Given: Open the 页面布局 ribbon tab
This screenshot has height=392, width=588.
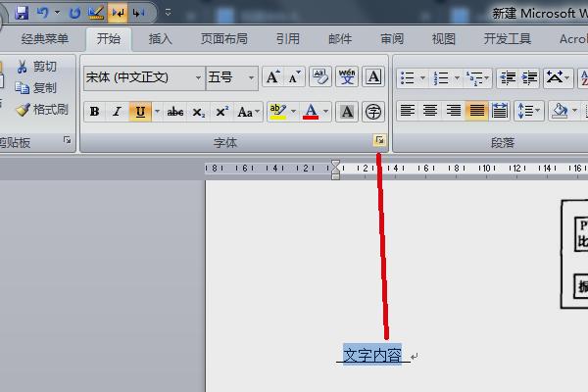Looking at the screenshot, I should pyautogui.click(x=223, y=39).
